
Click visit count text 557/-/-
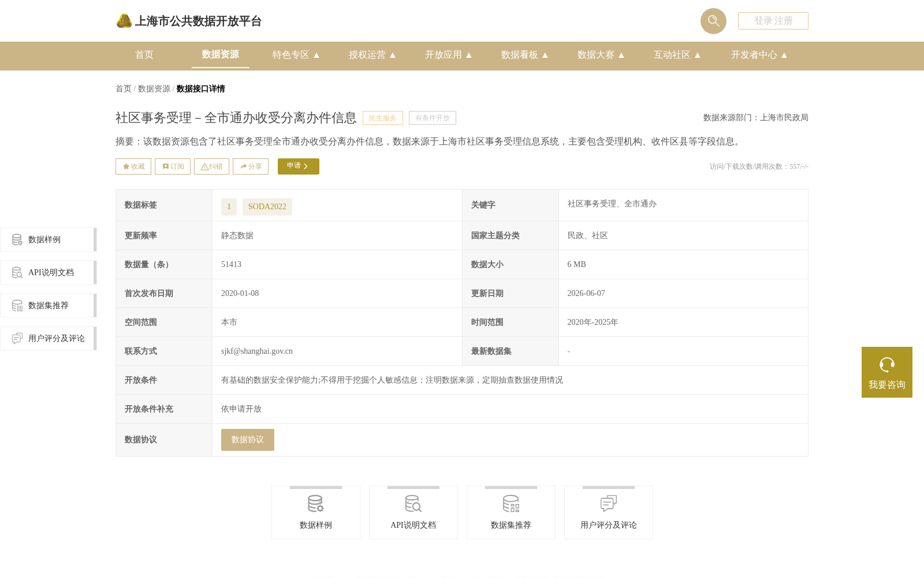point(799,166)
